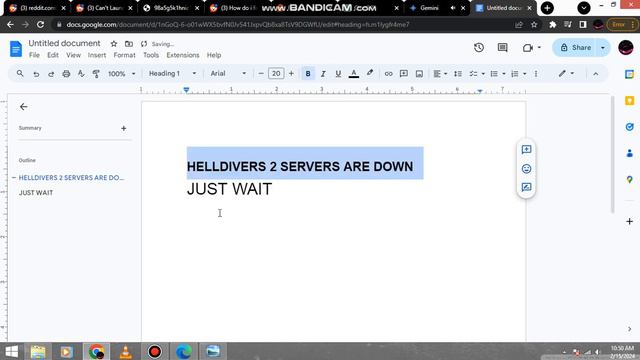
Task: Add comment from the side bubble
Action: 526,149
